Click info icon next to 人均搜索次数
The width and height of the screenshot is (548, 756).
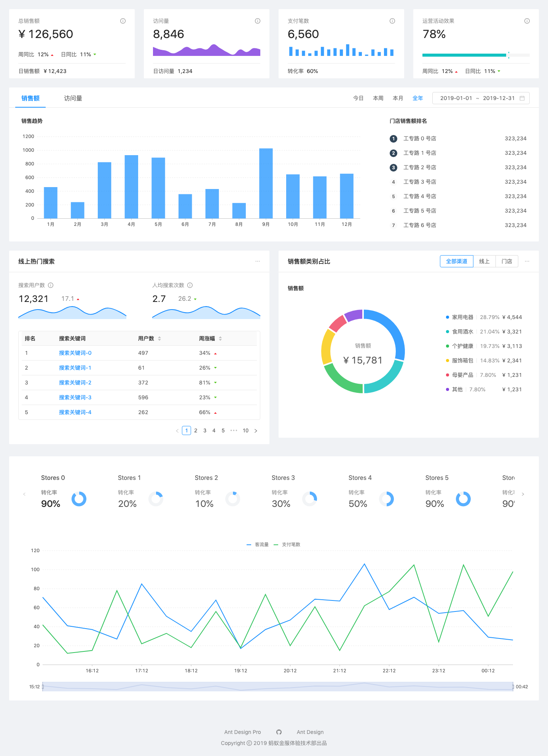click(x=190, y=285)
